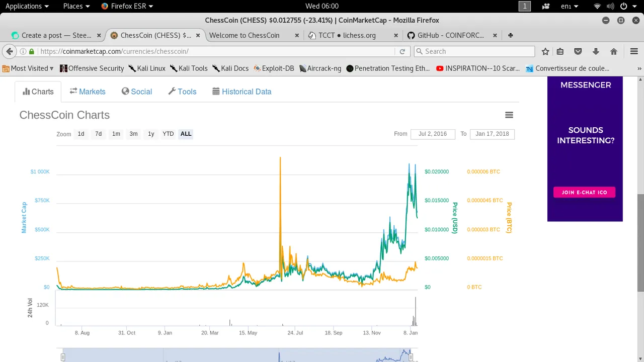
Task: Reload the page with the refresh icon
Action: pyautogui.click(x=402, y=51)
